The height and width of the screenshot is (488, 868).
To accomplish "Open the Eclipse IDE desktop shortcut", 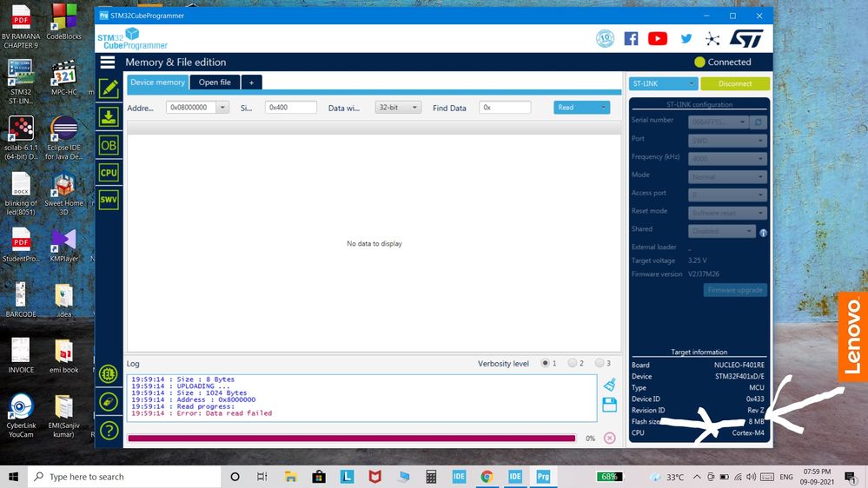I will 63,138.
